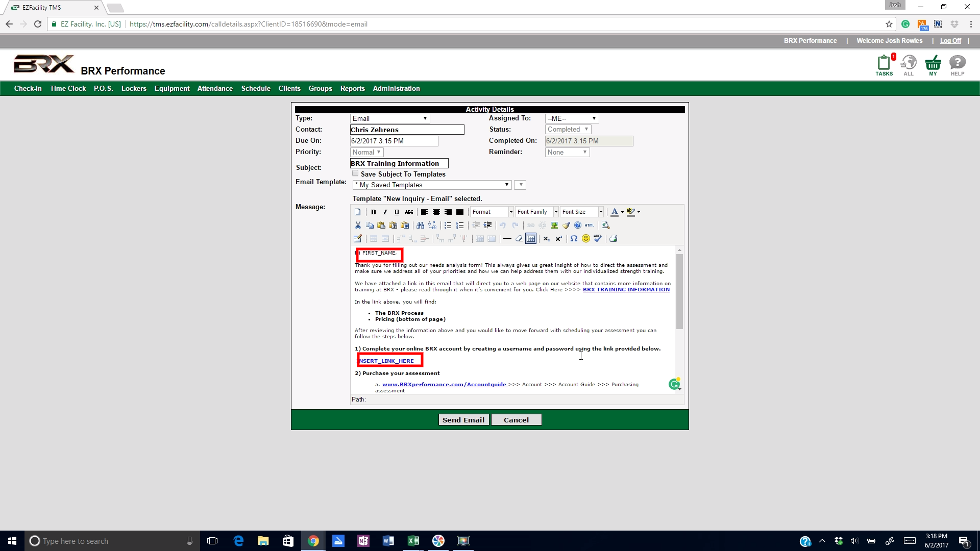Open the HTML source editor
The height and width of the screenshot is (551, 980).
point(590,226)
